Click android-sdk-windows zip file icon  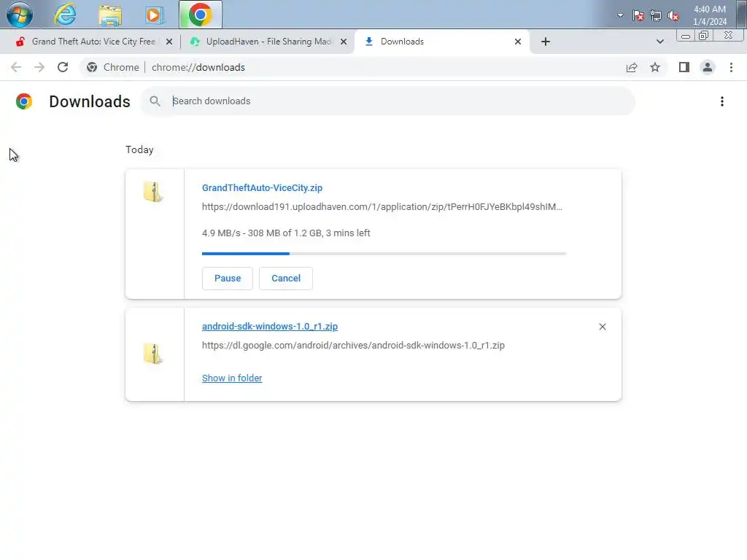tap(153, 354)
